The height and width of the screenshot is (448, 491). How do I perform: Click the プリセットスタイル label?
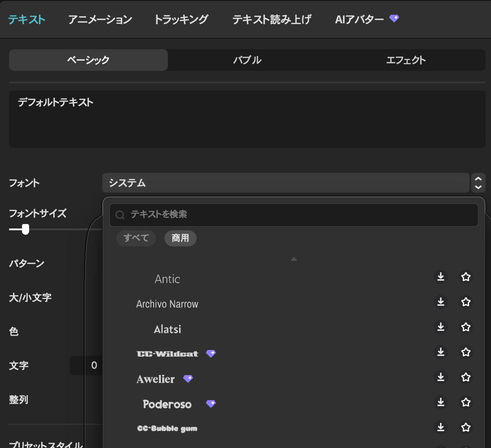point(46,444)
